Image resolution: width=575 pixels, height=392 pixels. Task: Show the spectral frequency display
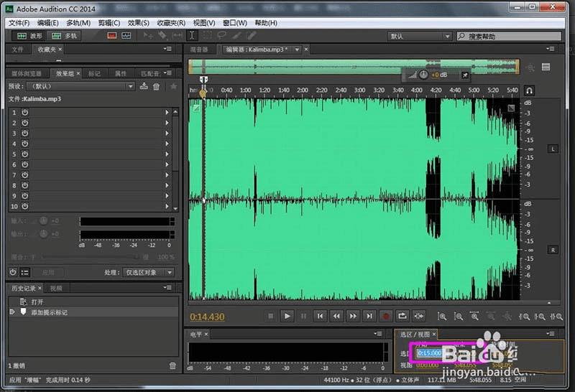pos(111,35)
